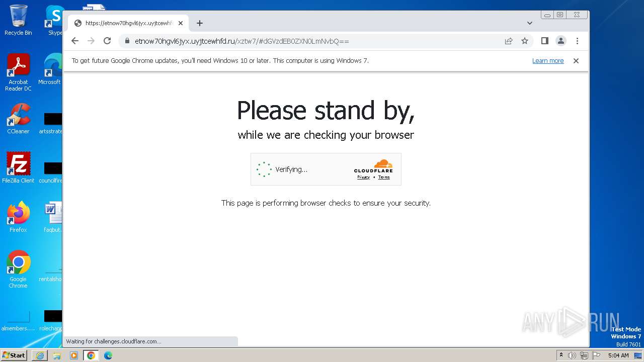Click the 'Please stand by,' heading

pyautogui.click(x=326, y=111)
